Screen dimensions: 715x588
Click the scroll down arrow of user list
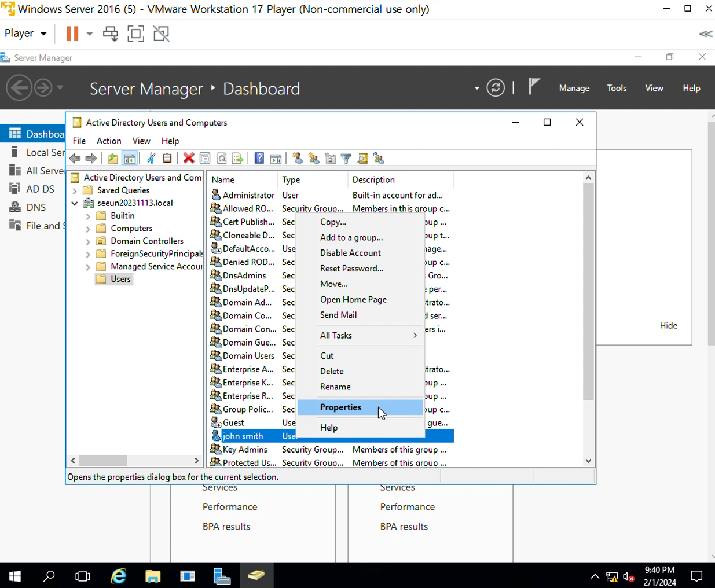[588, 461]
